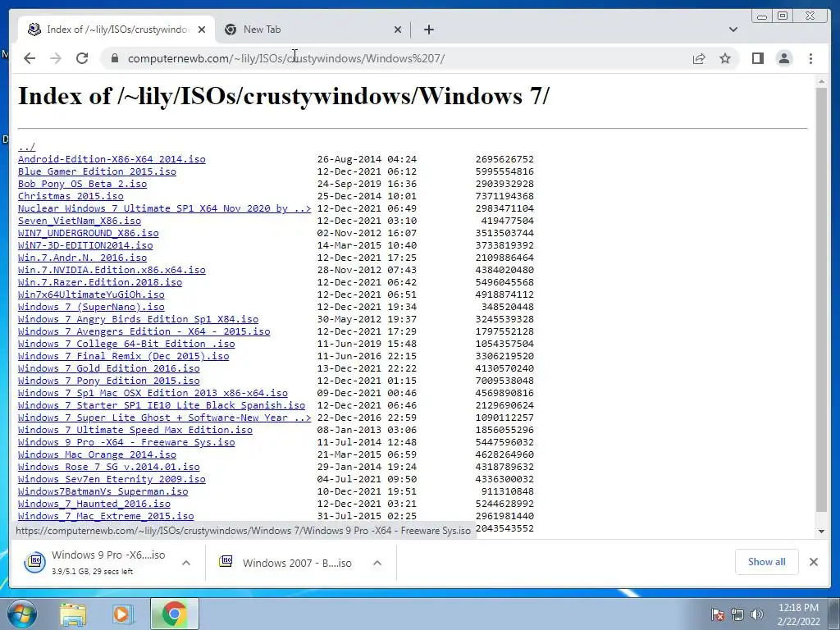The image size is (840, 630).
Task: Download Nuclear Windows 7 Ultimate SP1 iso
Action: (x=164, y=208)
